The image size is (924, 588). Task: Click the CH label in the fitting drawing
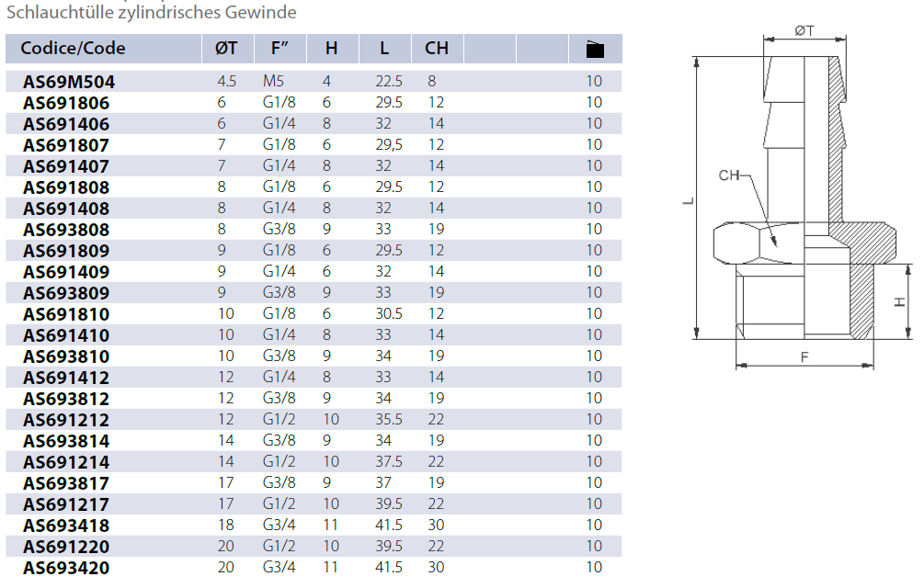tap(729, 175)
